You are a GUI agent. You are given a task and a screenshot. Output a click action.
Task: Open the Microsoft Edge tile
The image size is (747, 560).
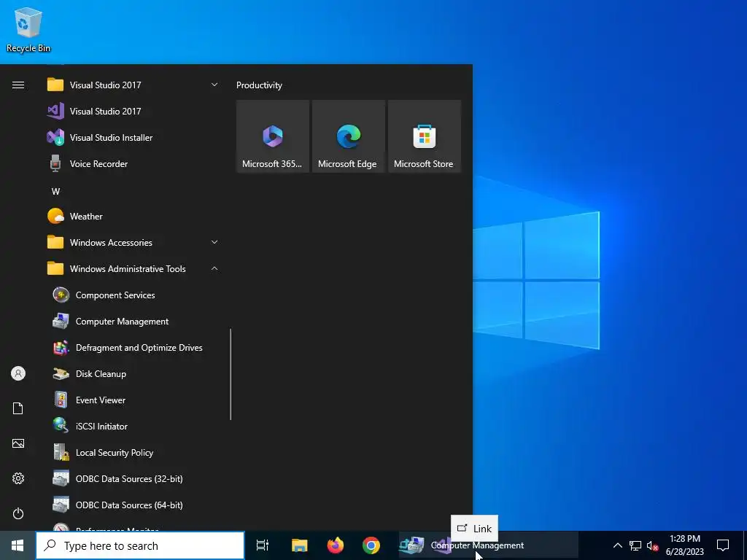[348, 136]
